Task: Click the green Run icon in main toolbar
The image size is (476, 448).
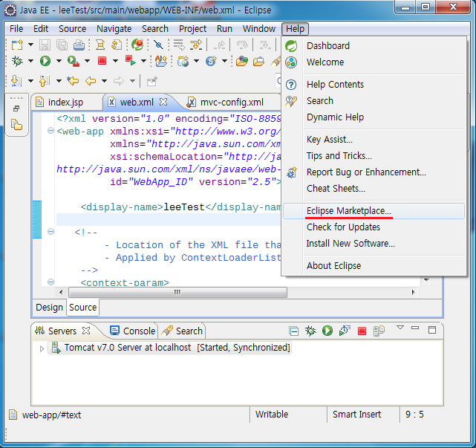Action: pyautogui.click(x=45, y=61)
